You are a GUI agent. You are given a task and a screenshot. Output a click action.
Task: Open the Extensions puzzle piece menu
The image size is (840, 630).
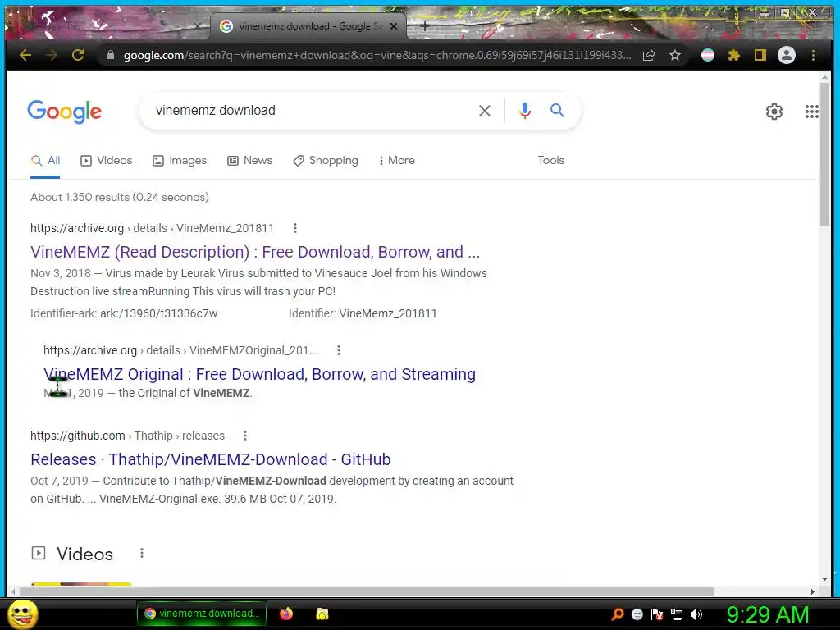[734, 55]
